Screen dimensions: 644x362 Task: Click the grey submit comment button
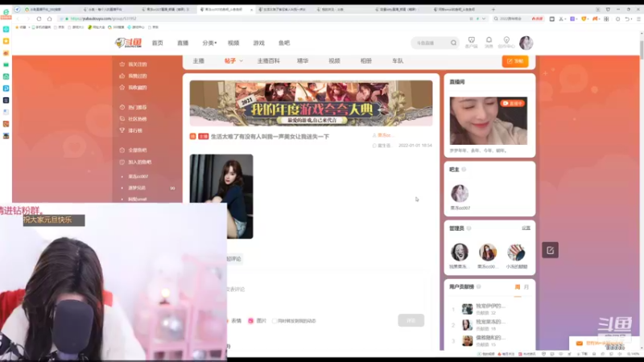[411, 320]
